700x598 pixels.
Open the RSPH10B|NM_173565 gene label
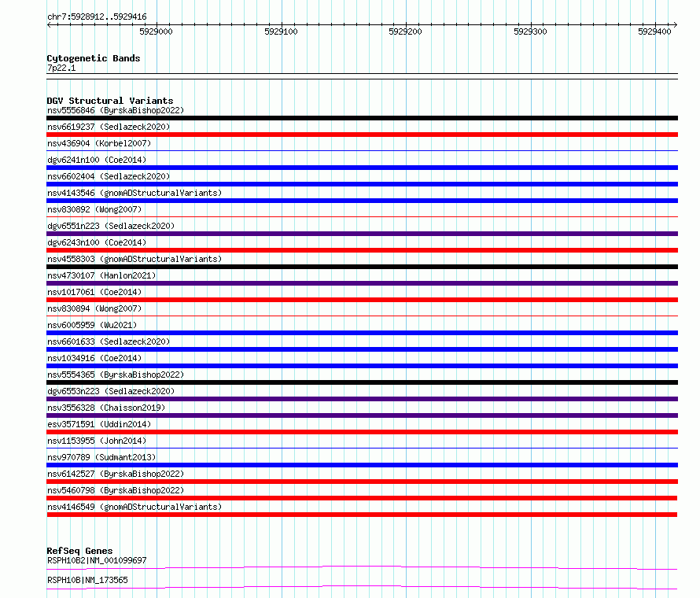[x=87, y=580]
